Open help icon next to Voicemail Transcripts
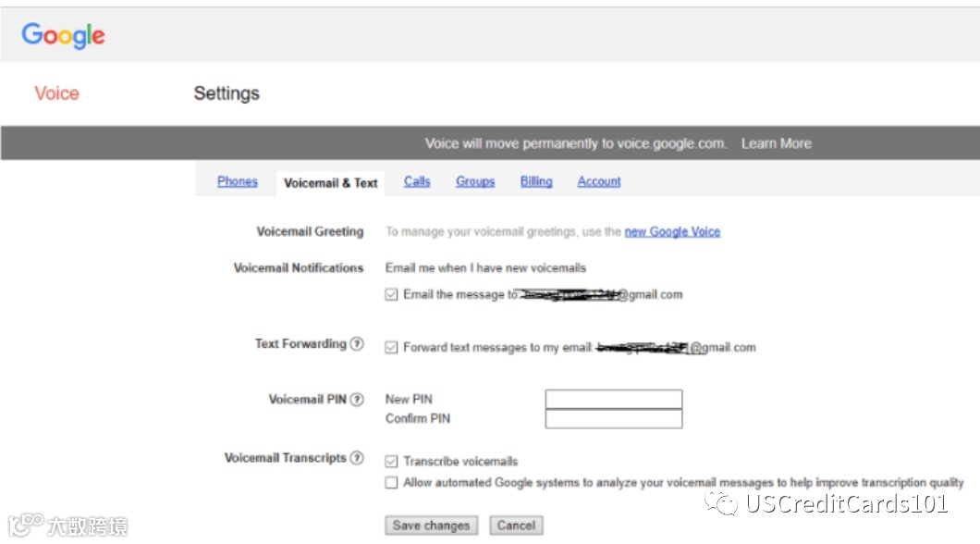This screenshot has width=980, height=544. 357,458
